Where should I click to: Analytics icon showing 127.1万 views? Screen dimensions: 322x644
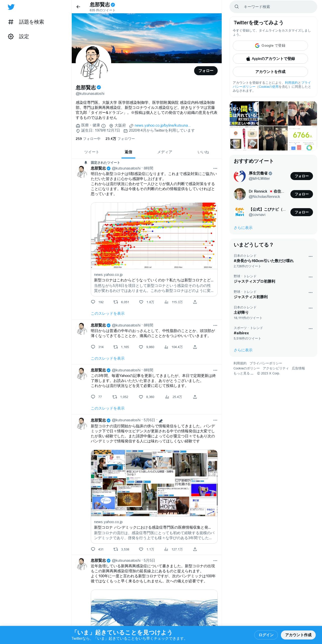click(166, 549)
